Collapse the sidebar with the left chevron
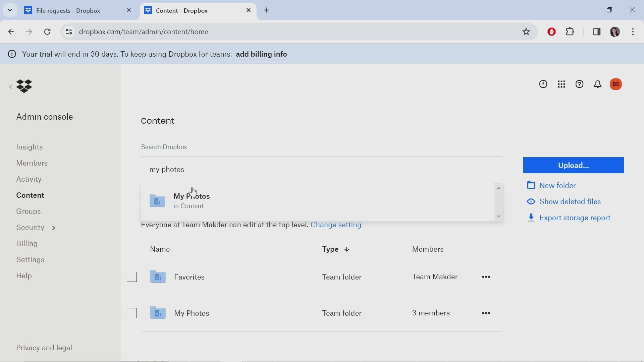Viewport: 644px width, 362px height. point(10,87)
